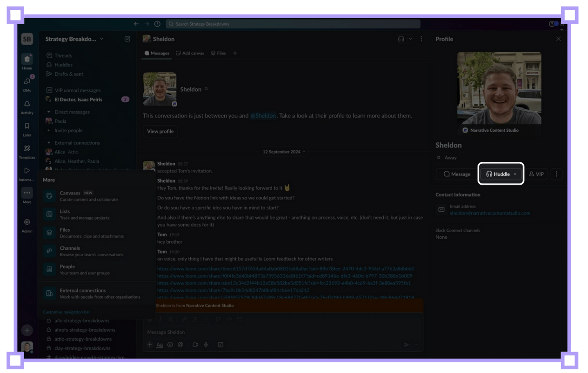This screenshot has width=588, height=373.
Task: Open Admin settings in the navigation bar
Action: tap(27, 225)
